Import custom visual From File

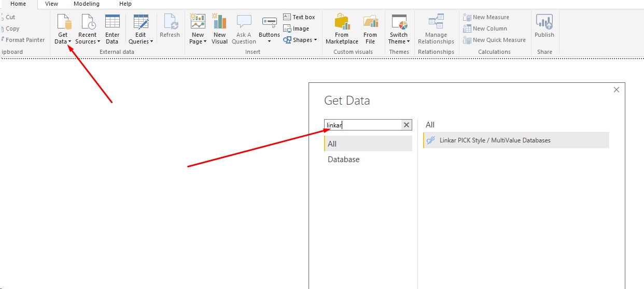(370, 29)
